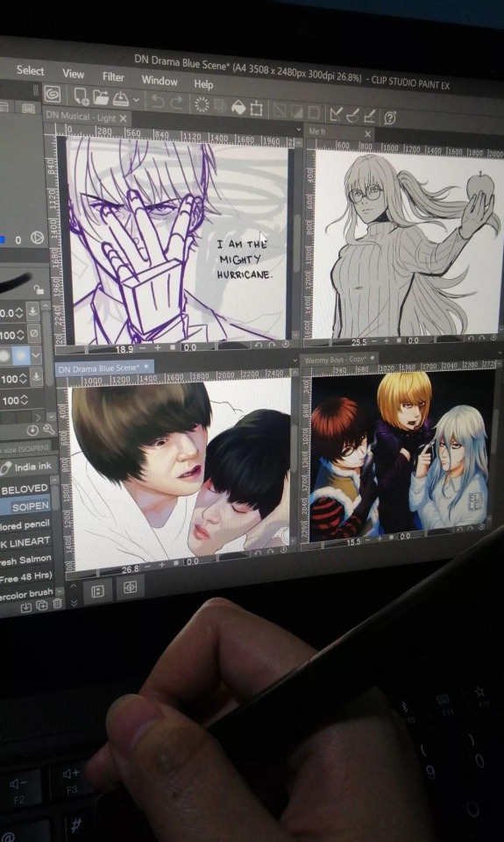Toggle Snap to Ruler icon
This screenshot has height=842, width=504.
[x=336, y=114]
